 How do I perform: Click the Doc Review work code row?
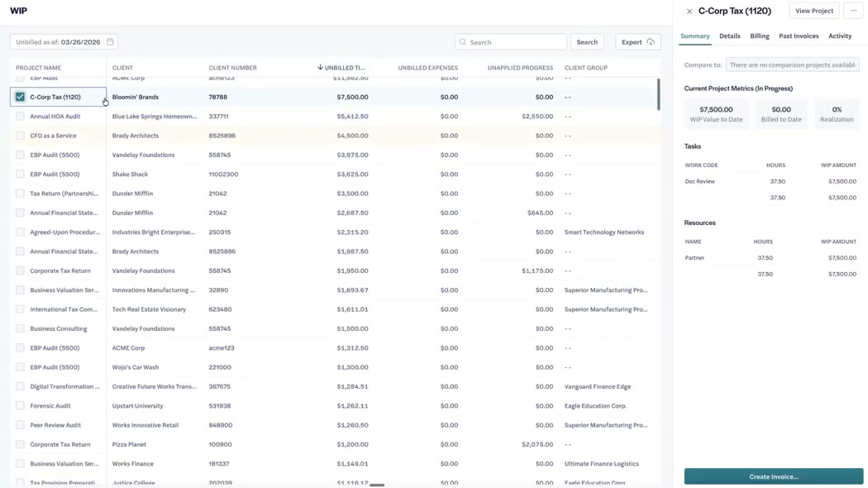pos(770,181)
